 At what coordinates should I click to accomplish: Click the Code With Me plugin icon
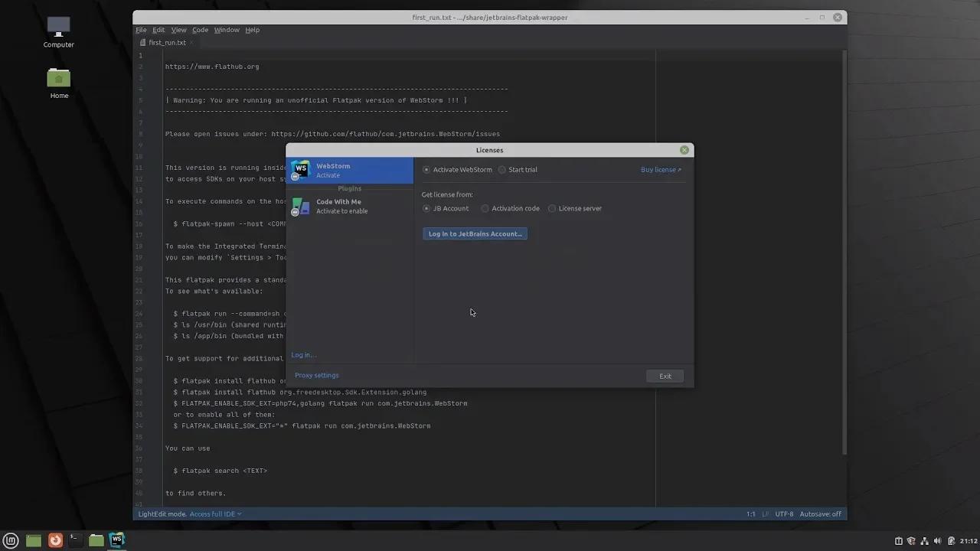302,206
